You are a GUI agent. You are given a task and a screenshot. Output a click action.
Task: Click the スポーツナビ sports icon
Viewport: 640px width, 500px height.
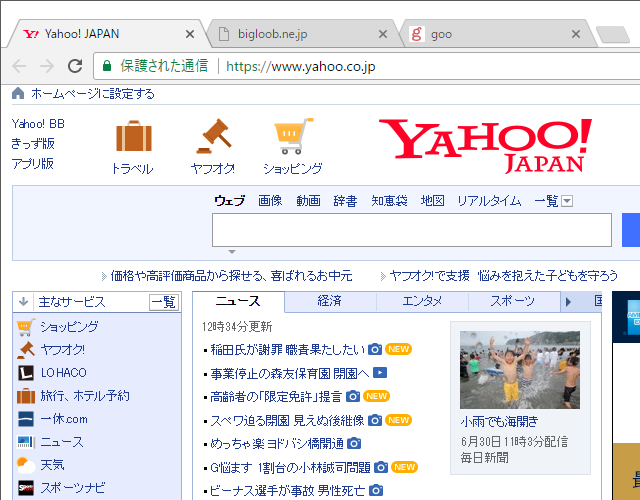coord(26,488)
